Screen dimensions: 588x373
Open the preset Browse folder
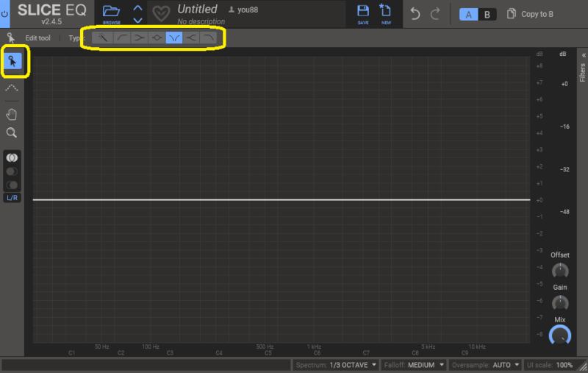(112, 13)
